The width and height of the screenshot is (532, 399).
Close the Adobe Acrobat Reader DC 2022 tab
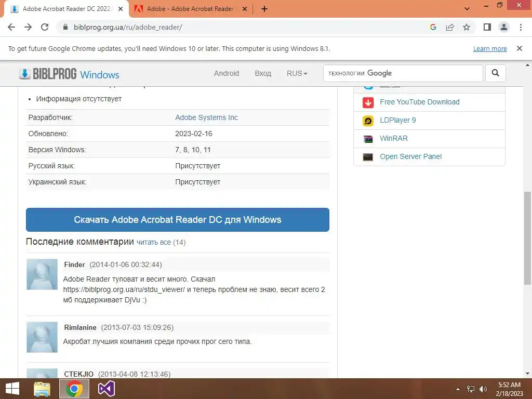coord(121,9)
